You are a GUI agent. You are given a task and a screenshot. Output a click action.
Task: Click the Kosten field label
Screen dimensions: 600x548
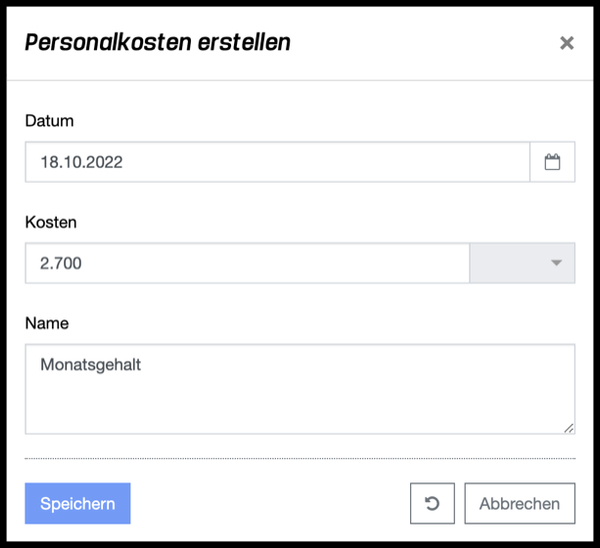pyautogui.click(x=51, y=222)
